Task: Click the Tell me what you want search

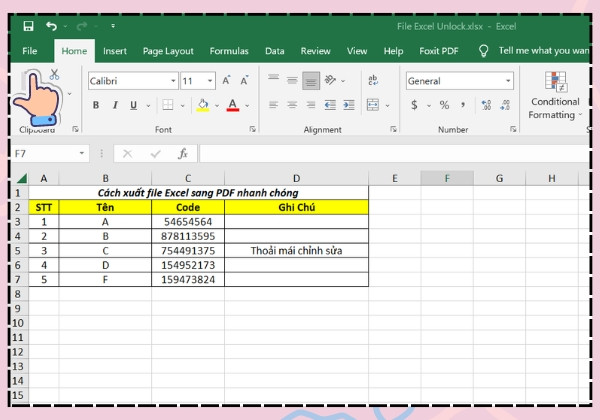Action: (534, 51)
